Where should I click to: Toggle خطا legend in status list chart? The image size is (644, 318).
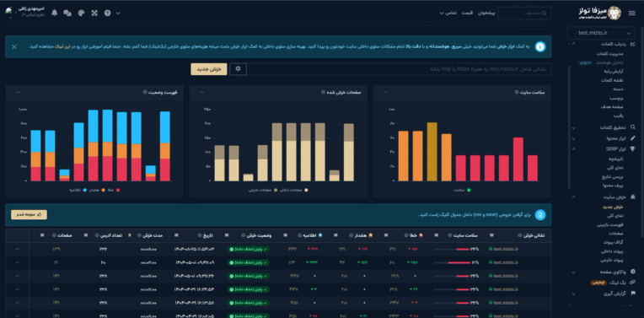113,191
